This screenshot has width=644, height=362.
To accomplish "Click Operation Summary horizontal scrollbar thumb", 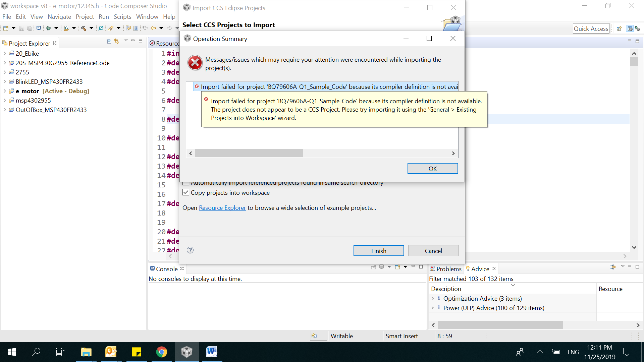I will 249,153.
